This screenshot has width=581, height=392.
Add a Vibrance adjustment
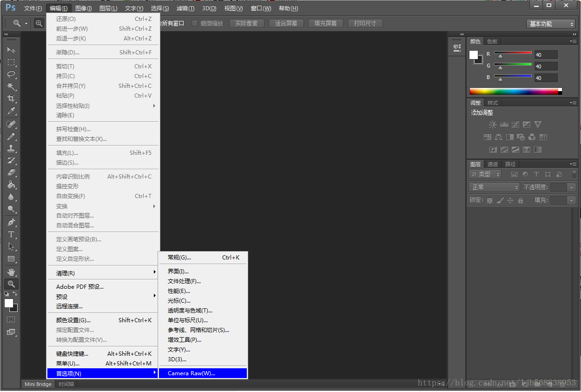538,125
